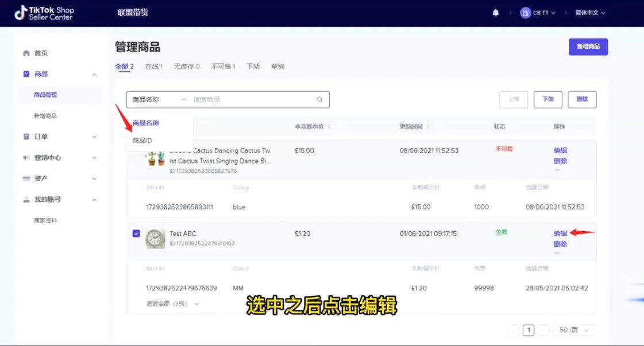The image size is (644, 346).
Task: Click the 订单 orders icon in sidebar
Action: tap(26, 137)
